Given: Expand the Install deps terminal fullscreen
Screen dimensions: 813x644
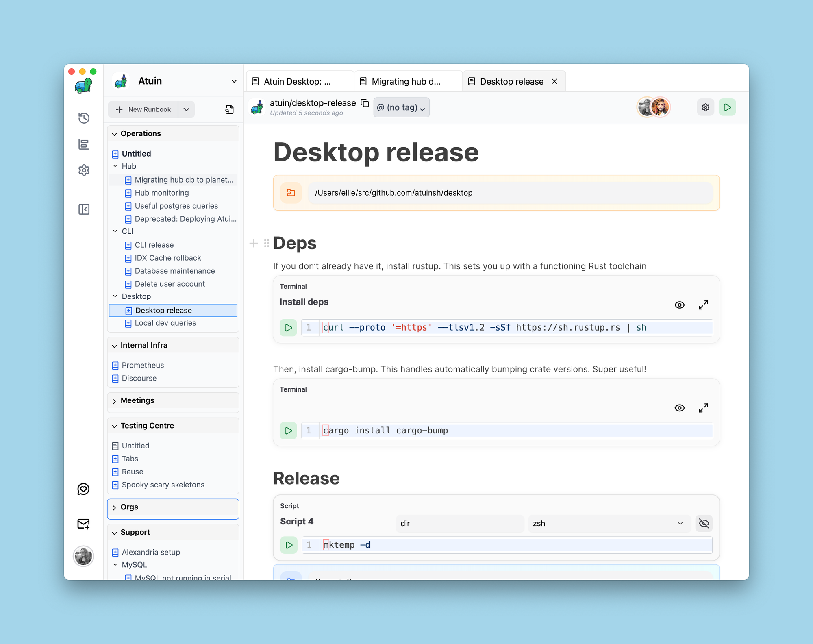Looking at the screenshot, I should click(703, 305).
